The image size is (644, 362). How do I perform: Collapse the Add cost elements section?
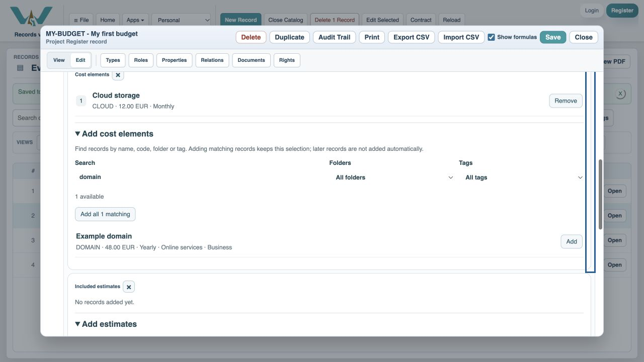[114, 134]
